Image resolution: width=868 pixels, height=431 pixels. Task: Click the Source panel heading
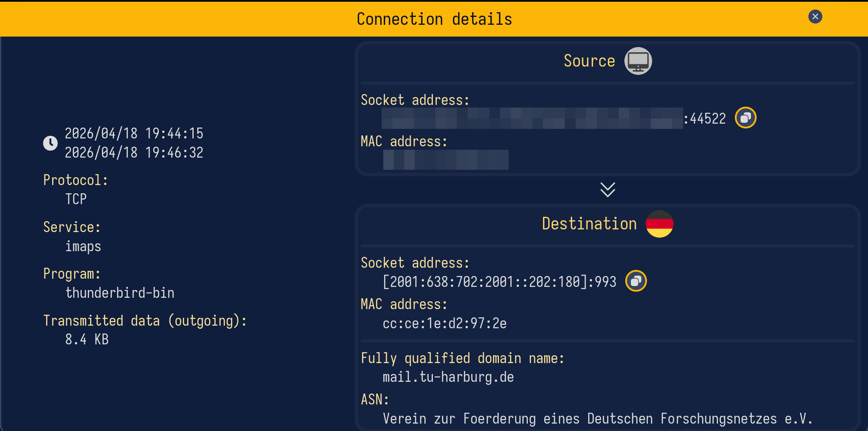tap(589, 61)
